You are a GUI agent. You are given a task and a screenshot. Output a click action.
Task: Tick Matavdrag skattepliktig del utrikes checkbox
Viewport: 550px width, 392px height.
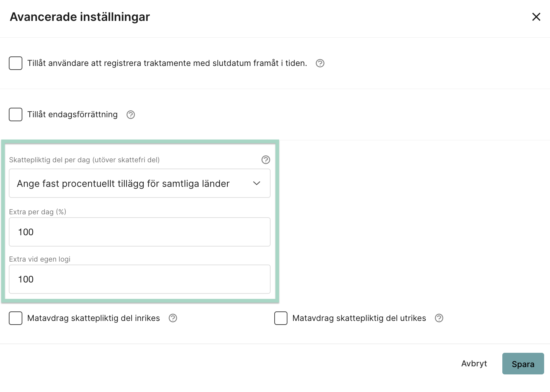[x=281, y=318]
